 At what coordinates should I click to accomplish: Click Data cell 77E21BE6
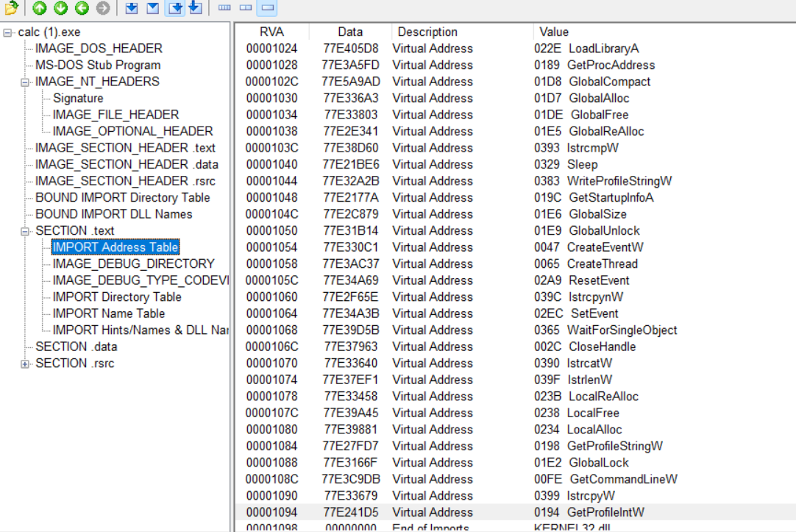tap(351, 165)
